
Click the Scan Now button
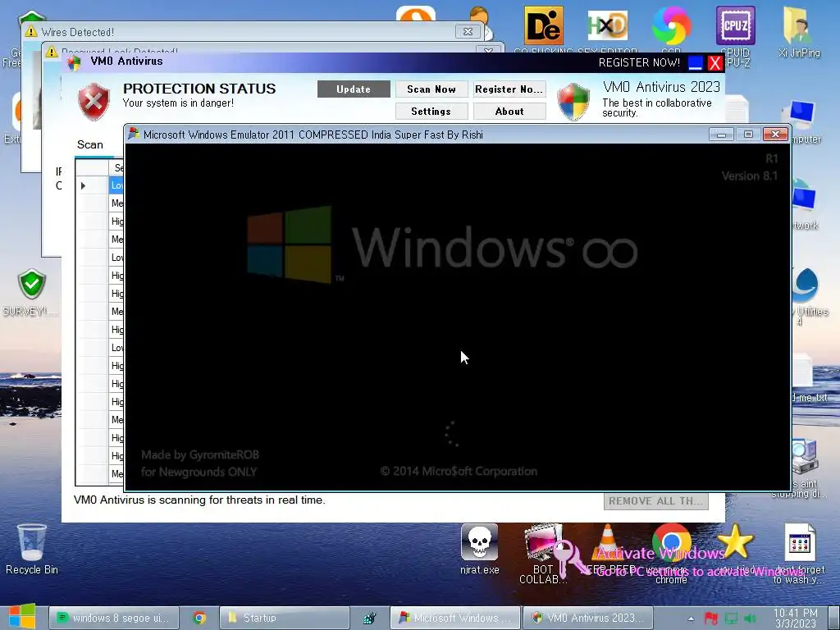coord(431,89)
